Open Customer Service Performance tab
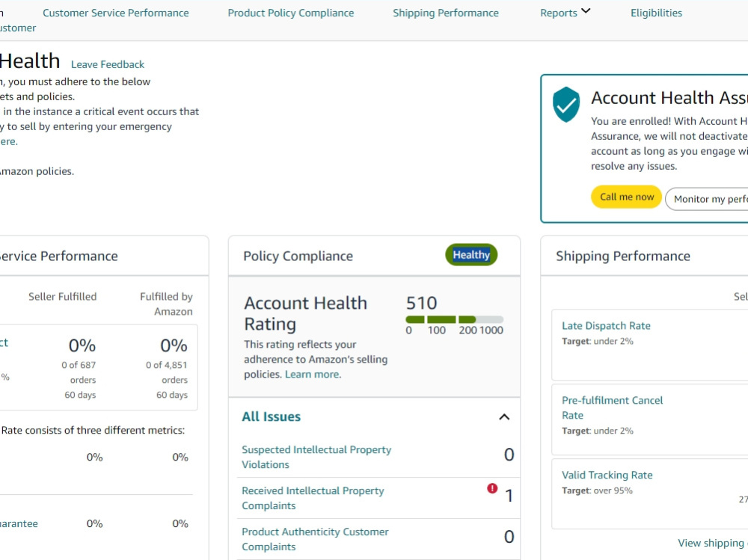Viewport: 748px width, 560px height. pyautogui.click(x=116, y=13)
